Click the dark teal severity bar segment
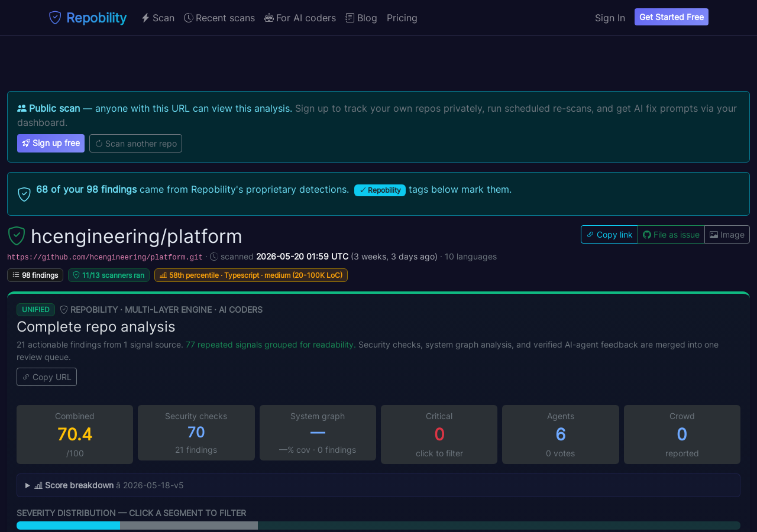Viewport: 757px width, 532px height. point(499,525)
